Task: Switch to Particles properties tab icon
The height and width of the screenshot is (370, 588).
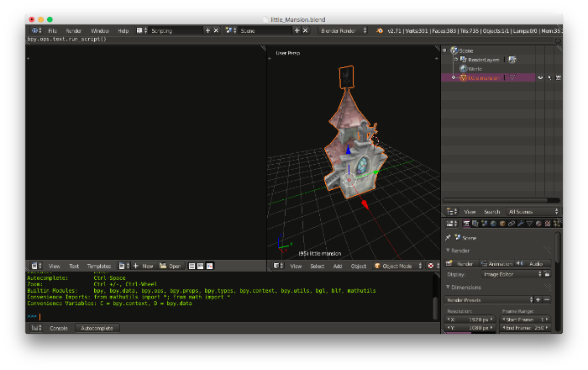Action: click(556, 224)
